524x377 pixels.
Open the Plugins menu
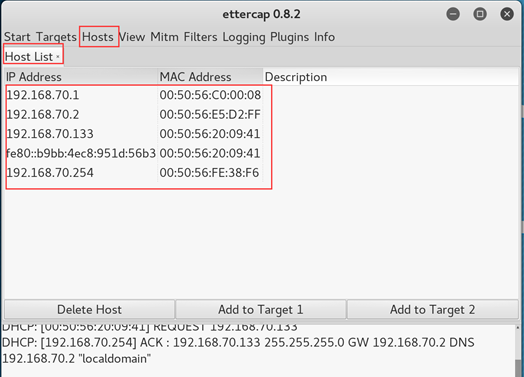289,37
